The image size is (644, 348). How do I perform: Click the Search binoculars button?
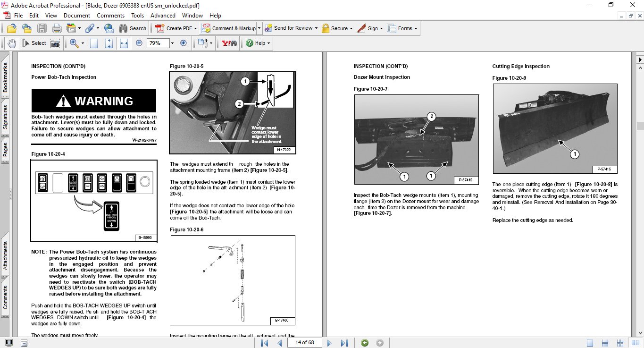pos(133,28)
